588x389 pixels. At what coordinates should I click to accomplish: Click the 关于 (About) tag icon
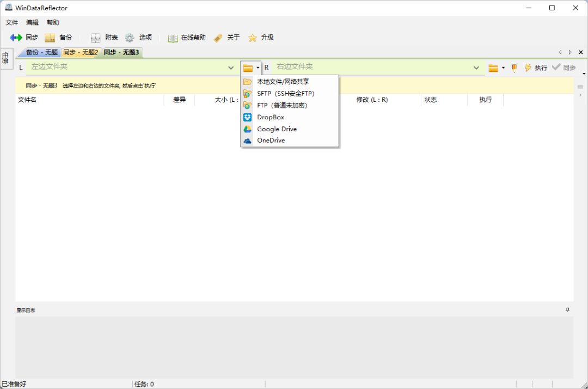pyautogui.click(x=218, y=38)
